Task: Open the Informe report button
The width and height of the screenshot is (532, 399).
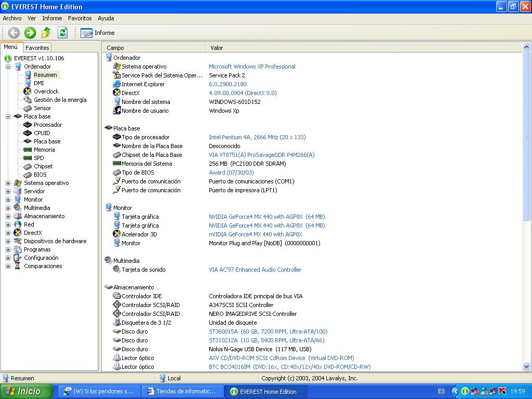Action: click(x=98, y=33)
